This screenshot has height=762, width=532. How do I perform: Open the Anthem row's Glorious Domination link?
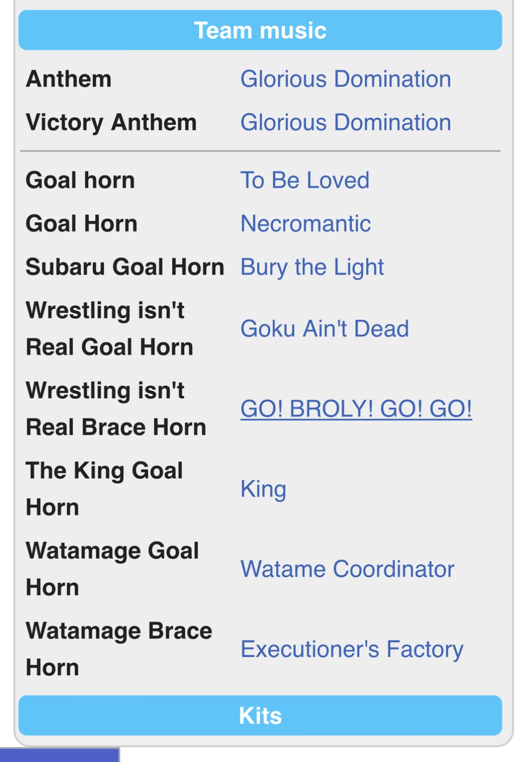345,79
